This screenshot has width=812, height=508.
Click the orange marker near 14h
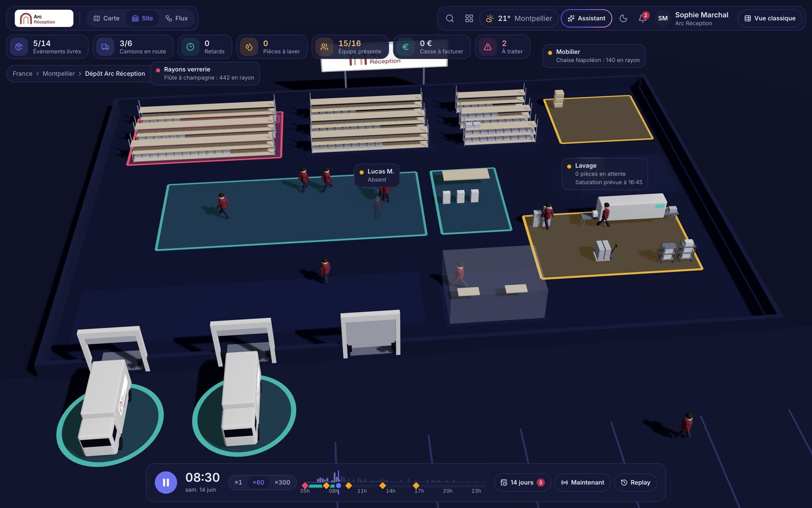pos(382,485)
